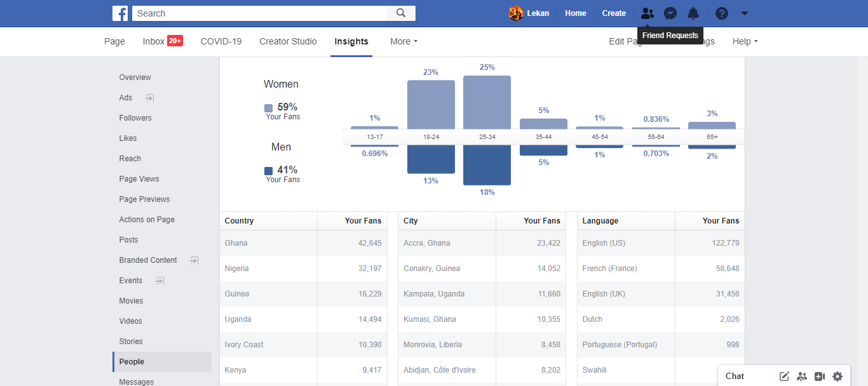Go to Home in top bar

click(x=576, y=13)
